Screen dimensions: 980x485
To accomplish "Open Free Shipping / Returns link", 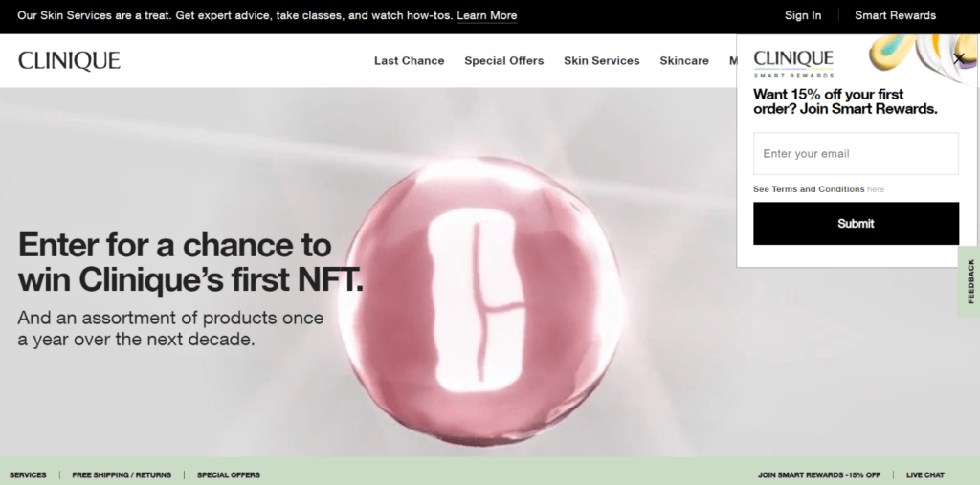I will (122, 475).
